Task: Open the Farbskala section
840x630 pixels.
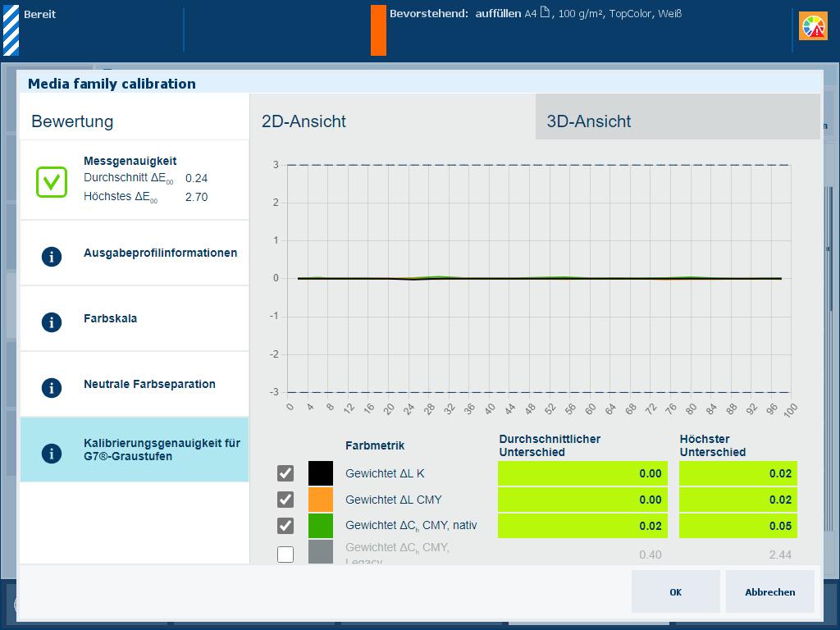Action: coord(135,319)
